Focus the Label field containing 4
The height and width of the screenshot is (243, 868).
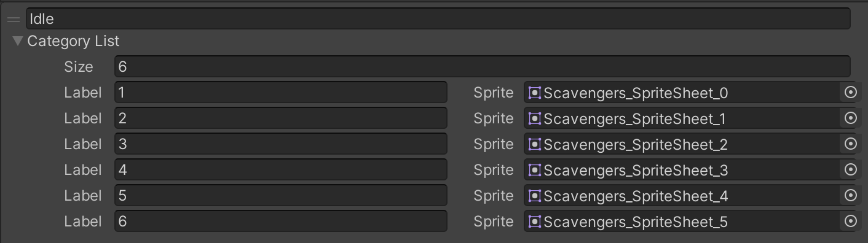click(281, 170)
